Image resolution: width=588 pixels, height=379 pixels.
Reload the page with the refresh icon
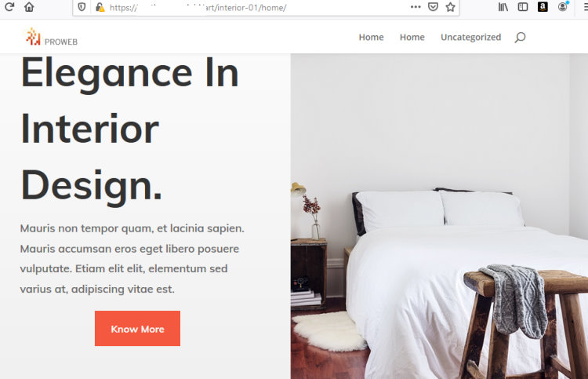point(9,6)
